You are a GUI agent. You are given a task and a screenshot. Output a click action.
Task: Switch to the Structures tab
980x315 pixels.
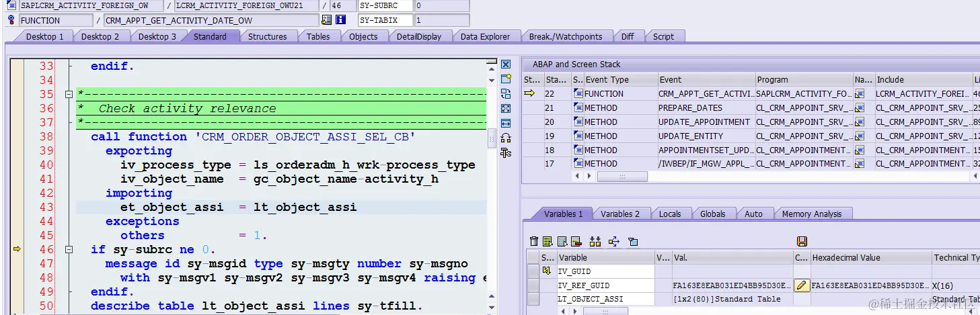[267, 36]
